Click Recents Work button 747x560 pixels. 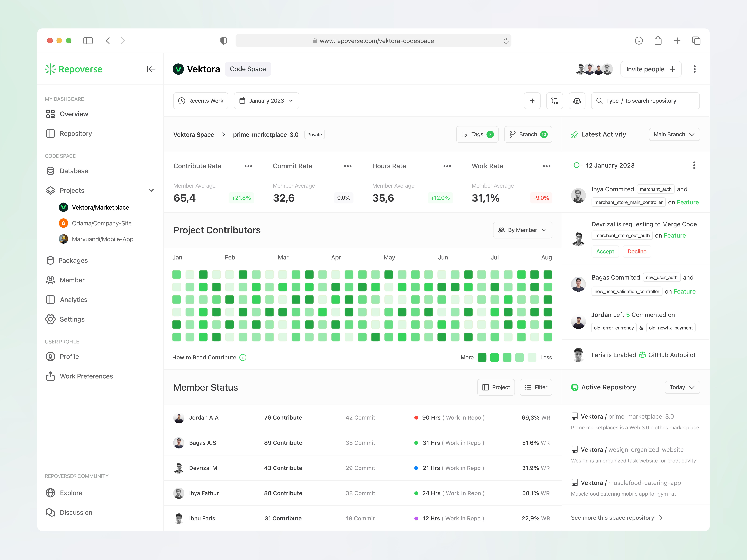pos(201,101)
